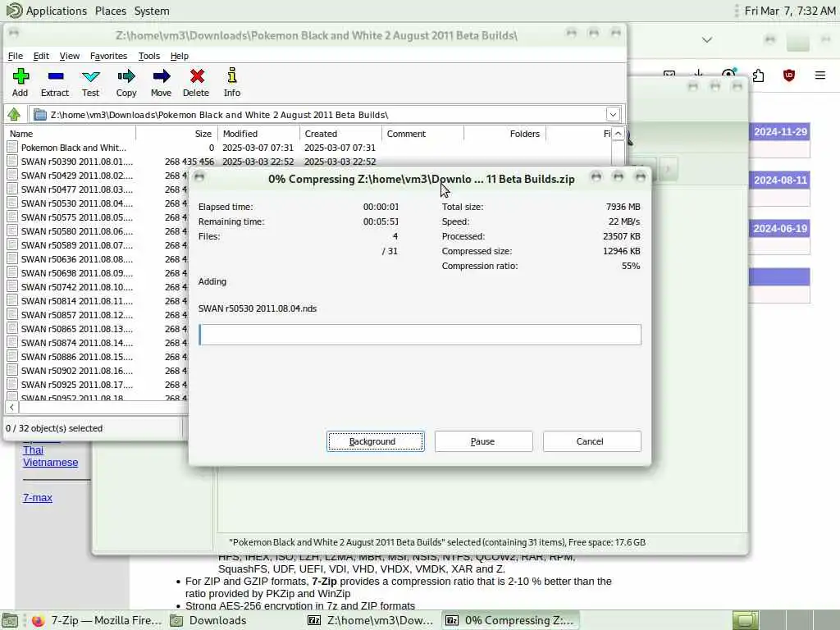840x630 pixels.
Task: Click the 2024-06-19 date entry
Action: pos(780,228)
